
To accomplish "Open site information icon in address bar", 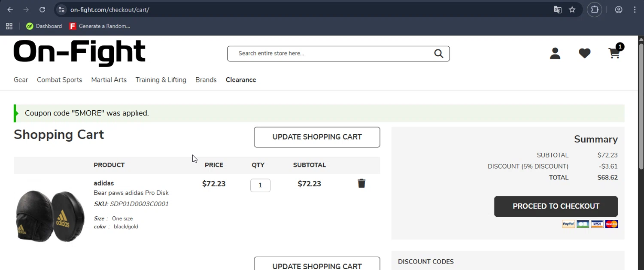I will click(61, 9).
